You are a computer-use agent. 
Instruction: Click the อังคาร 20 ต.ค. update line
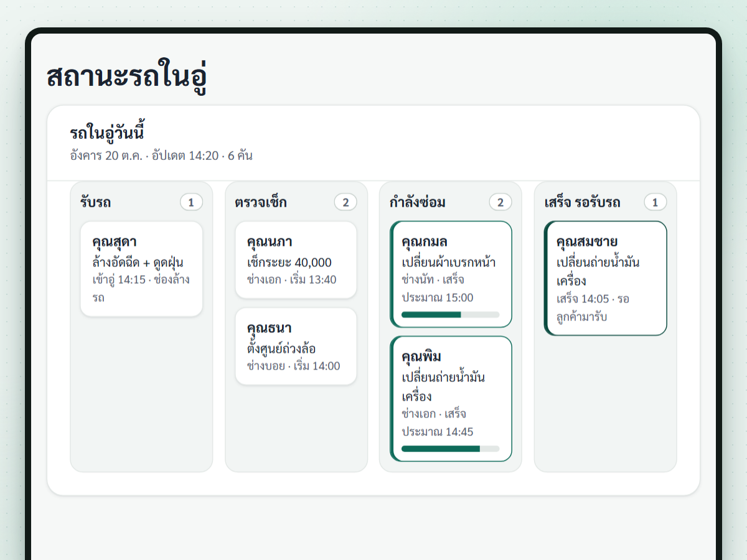pyautogui.click(x=161, y=156)
